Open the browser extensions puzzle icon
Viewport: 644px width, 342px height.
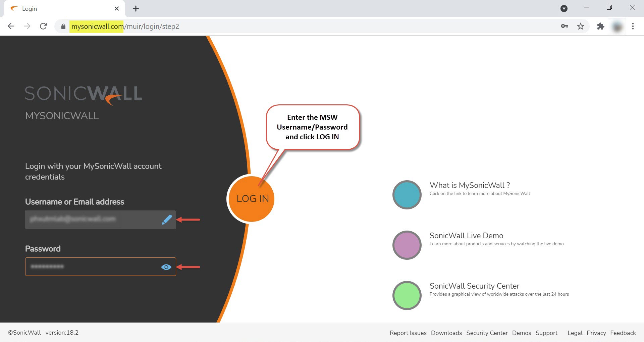click(600, 26)
